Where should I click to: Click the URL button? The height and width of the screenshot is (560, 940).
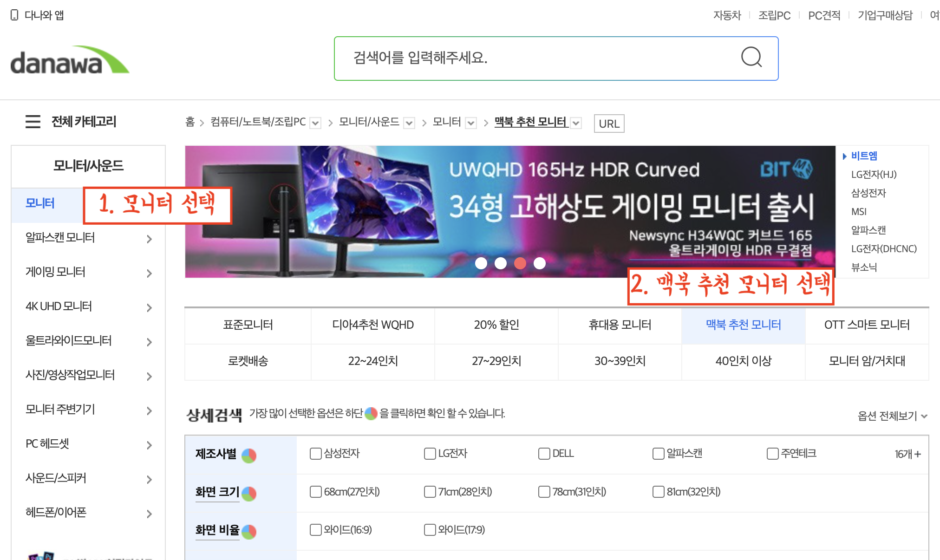click(x=609, y=124)
